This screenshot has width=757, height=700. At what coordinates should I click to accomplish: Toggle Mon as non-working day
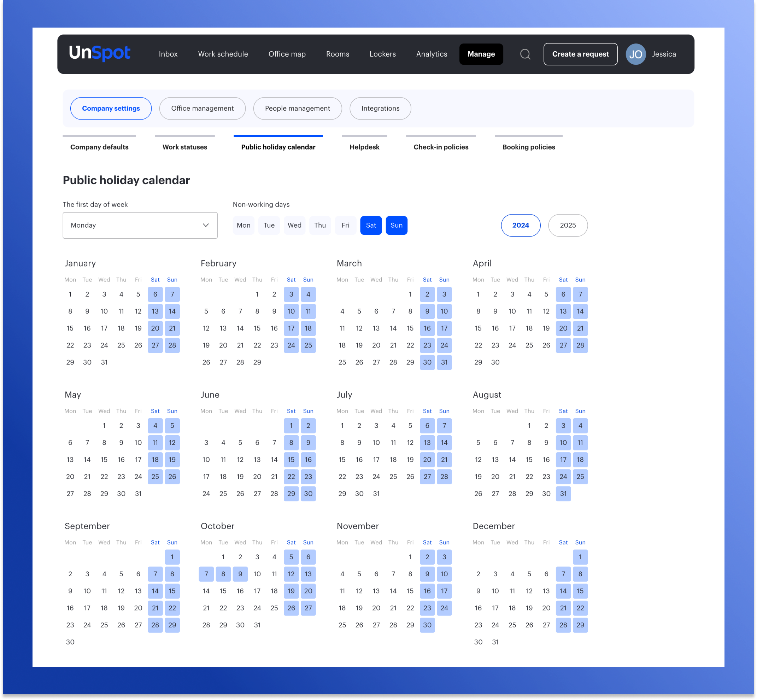click(243, 226)
